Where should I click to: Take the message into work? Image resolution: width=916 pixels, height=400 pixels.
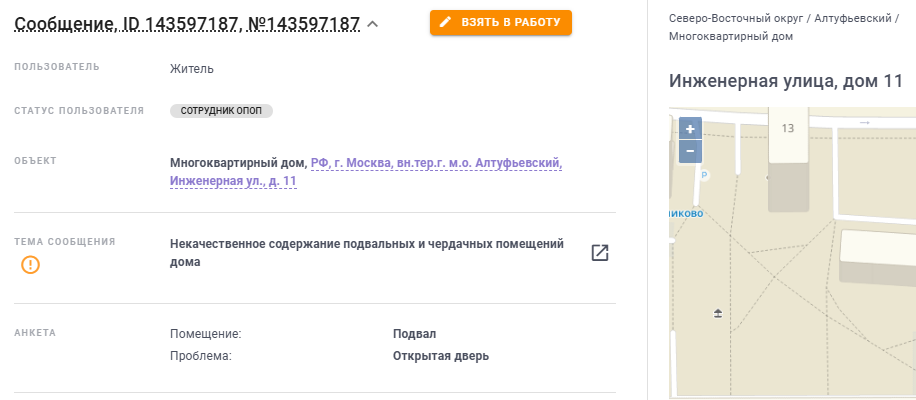point(501,22)
